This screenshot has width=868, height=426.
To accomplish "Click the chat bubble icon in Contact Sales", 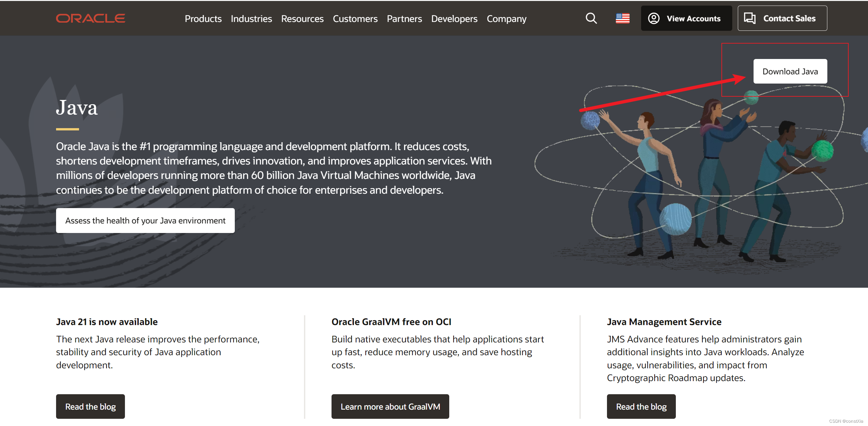I will click(x=749, y=18).
